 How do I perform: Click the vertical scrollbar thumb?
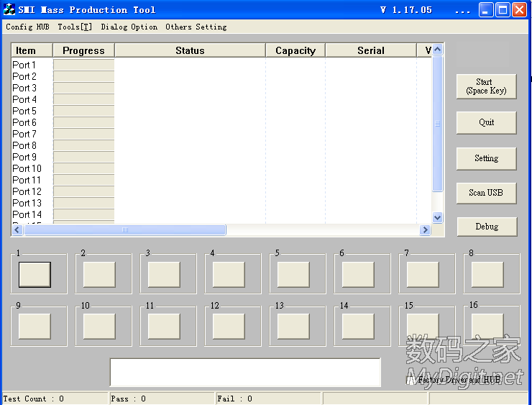[x=438, y=124]
